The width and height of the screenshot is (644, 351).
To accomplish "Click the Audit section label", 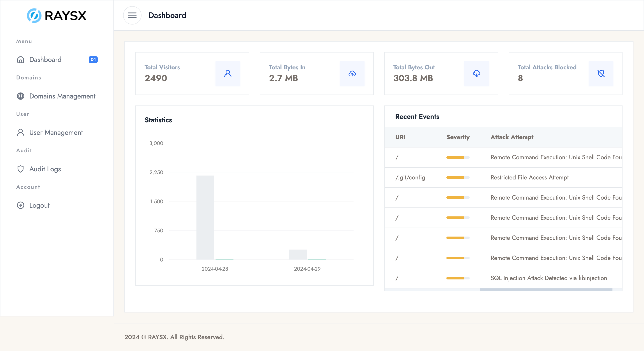I will tap(24, 150).
